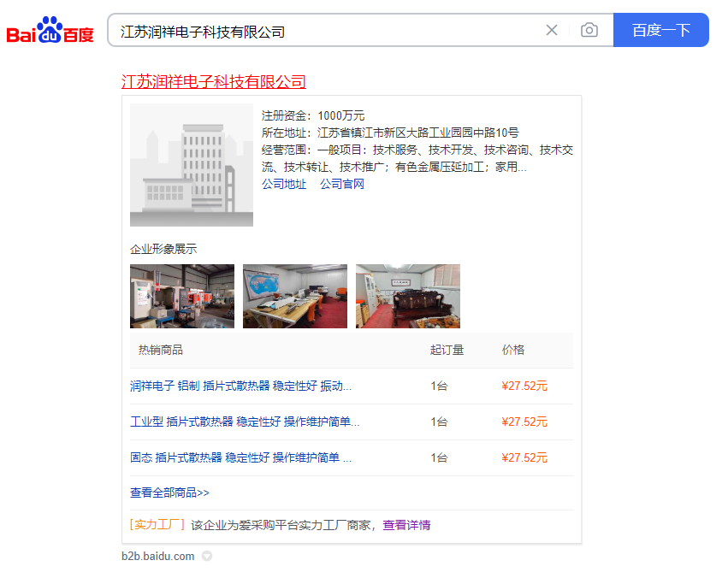This screenshot has height=578, width=728.
Task: Open product 润祥电子 铝制 插片式散热器 link
Action: pyautogui.click(x=241, y=386)
